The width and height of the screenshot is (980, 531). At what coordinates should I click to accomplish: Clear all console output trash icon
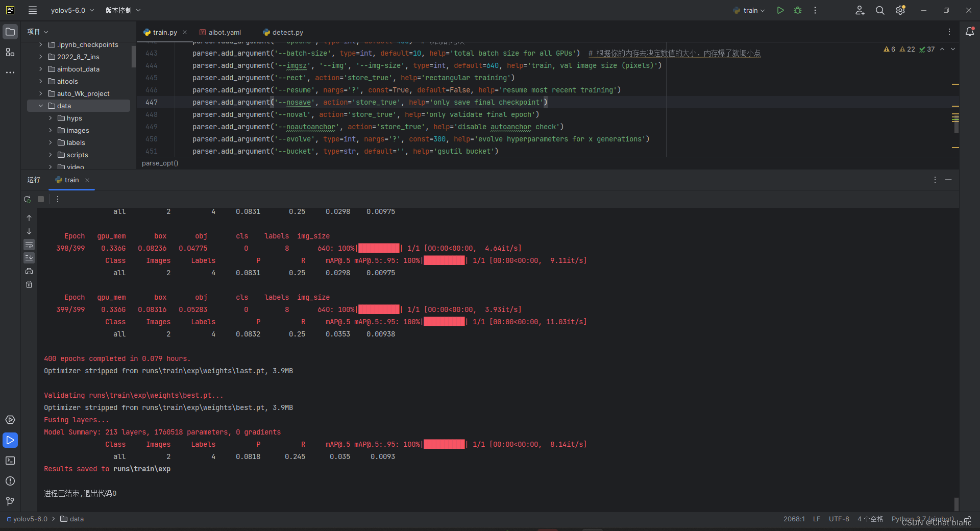[29, 284]
